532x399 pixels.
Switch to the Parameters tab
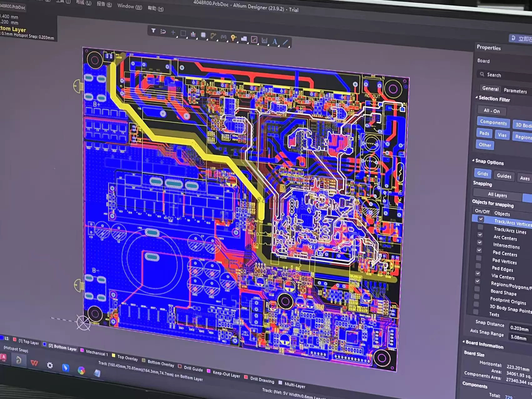click(x=515, y=91)
